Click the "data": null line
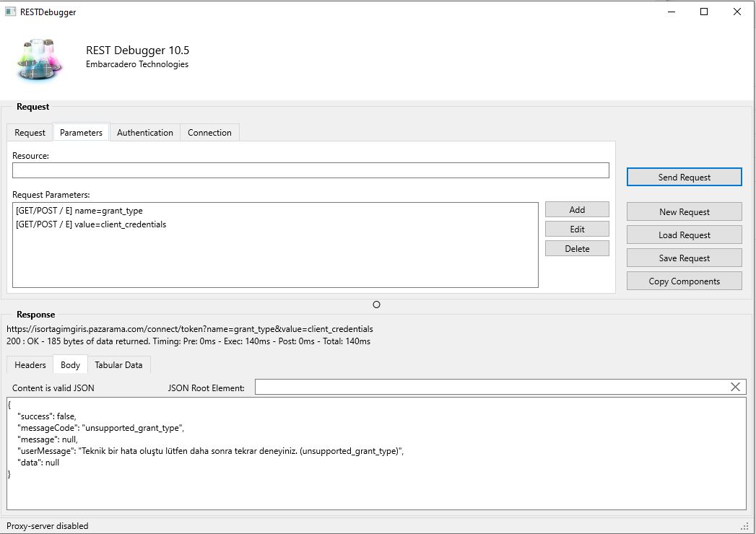756x534 pixels. click(38, 462)
